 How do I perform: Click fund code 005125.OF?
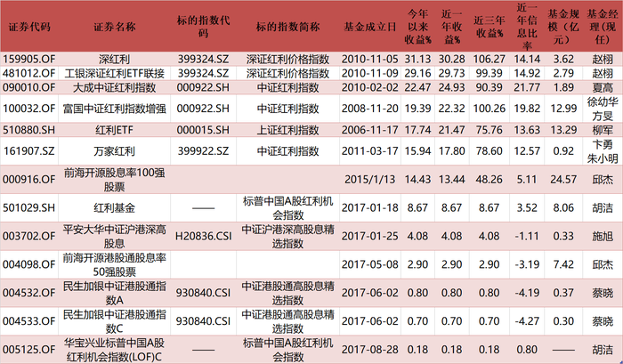tap(28, 347)
